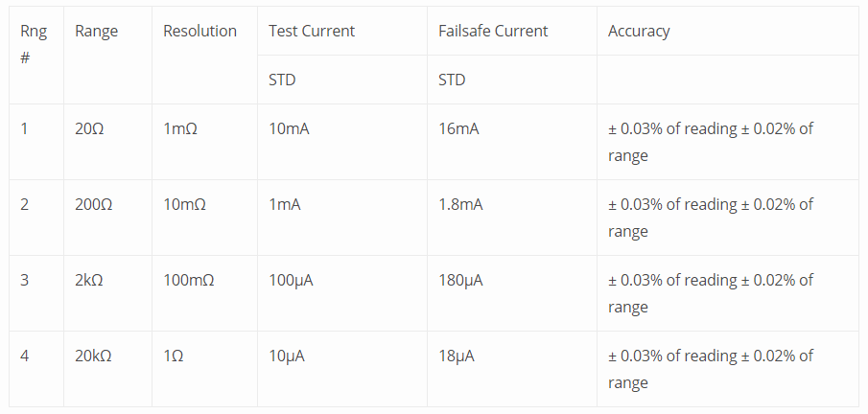The height and width of the screenshot is (414, 868).
Task: Click the "Rng #" column header
Action: click(34, 44)
